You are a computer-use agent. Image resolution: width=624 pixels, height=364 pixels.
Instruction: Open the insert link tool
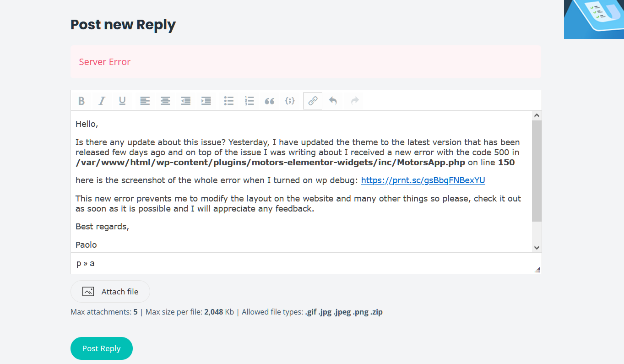[313, 101]
